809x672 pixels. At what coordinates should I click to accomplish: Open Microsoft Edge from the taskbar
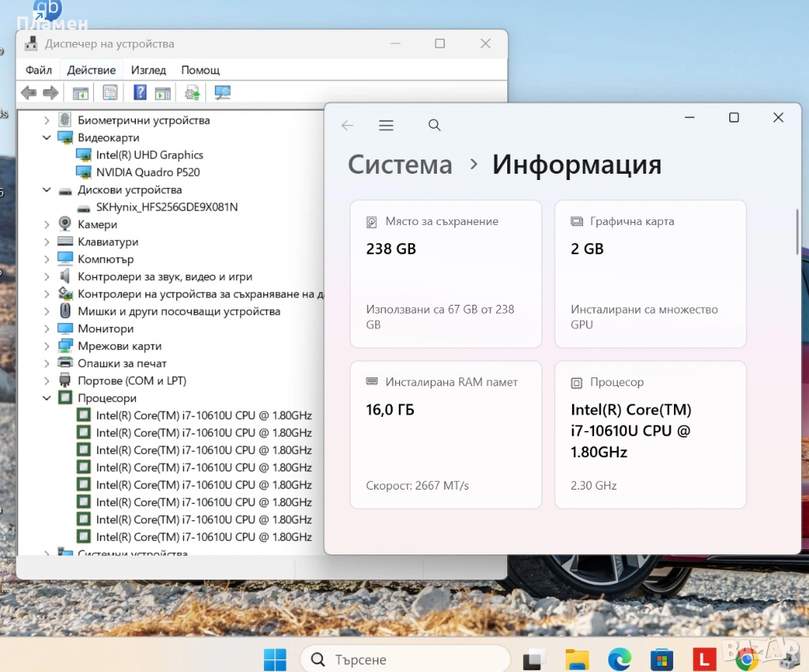(619, 659)
